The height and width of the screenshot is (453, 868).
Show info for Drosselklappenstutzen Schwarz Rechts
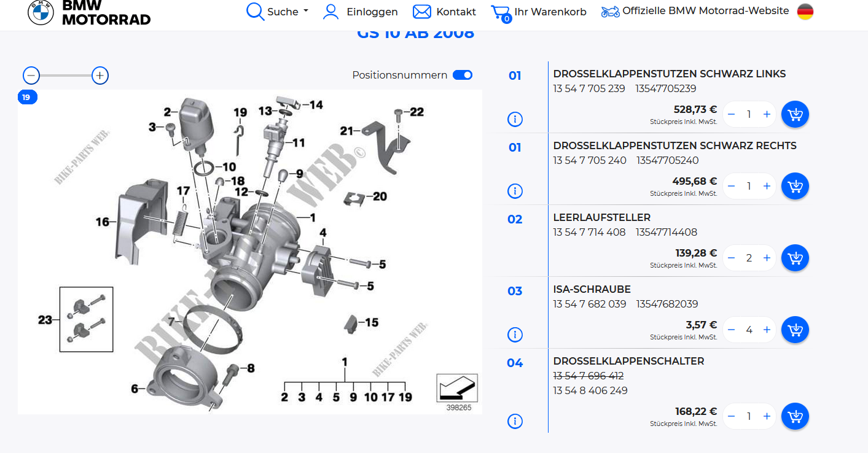pos(515,191)
